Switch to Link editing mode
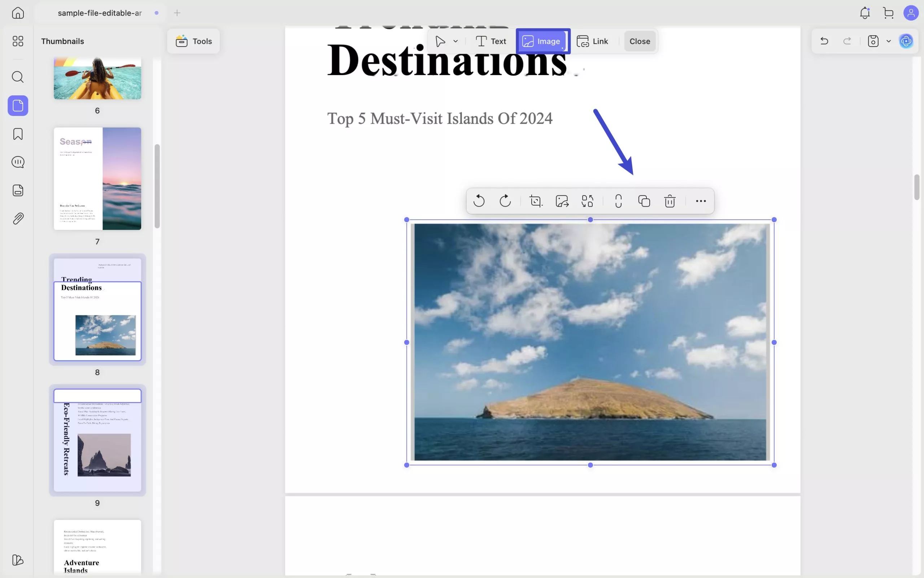The width and height of the screenshot is (924, 578). point(593,41)
